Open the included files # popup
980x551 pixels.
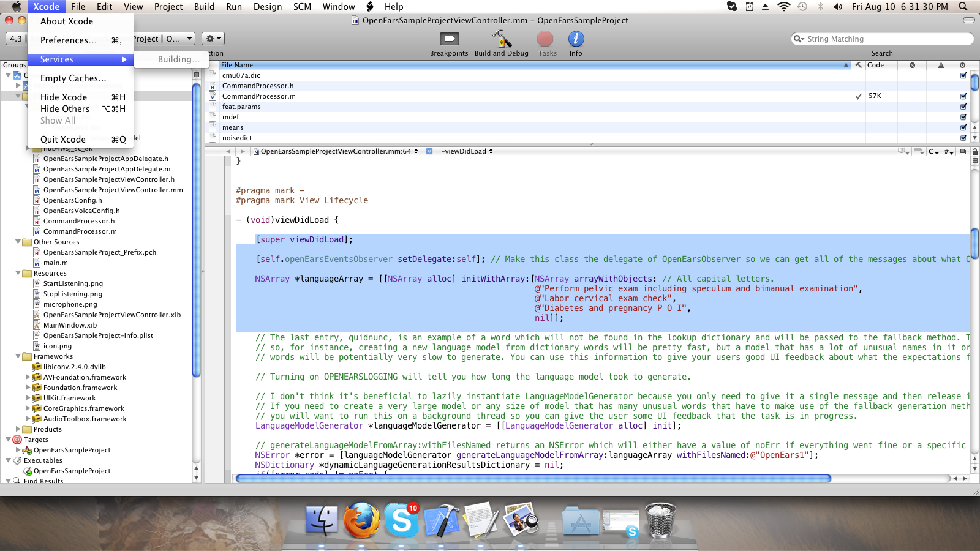tap(948, 151)
